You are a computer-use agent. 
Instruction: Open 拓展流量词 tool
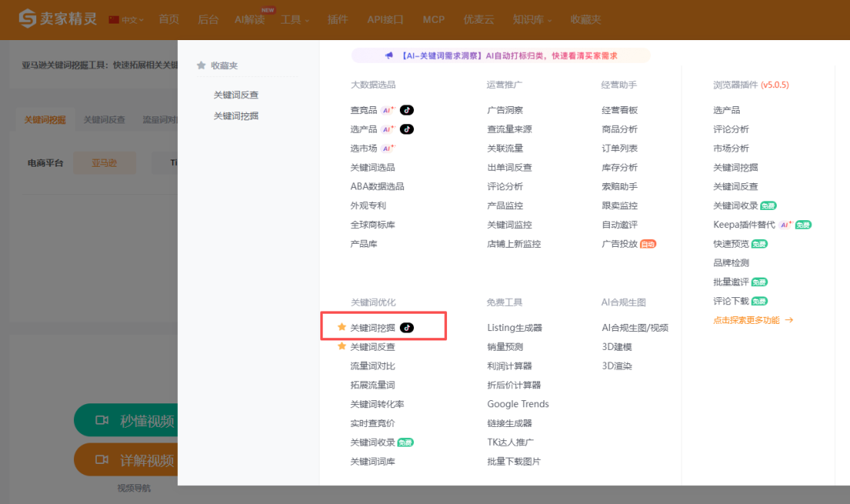tap(372, 385)
